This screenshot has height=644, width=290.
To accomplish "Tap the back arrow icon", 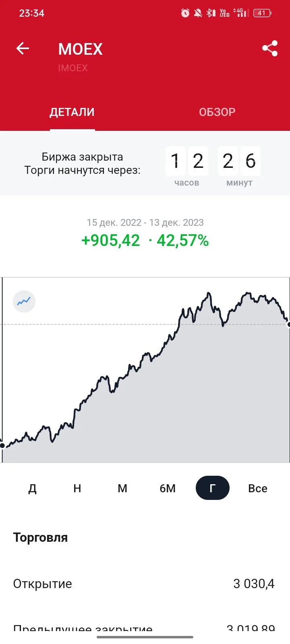I will pos(23,49).
